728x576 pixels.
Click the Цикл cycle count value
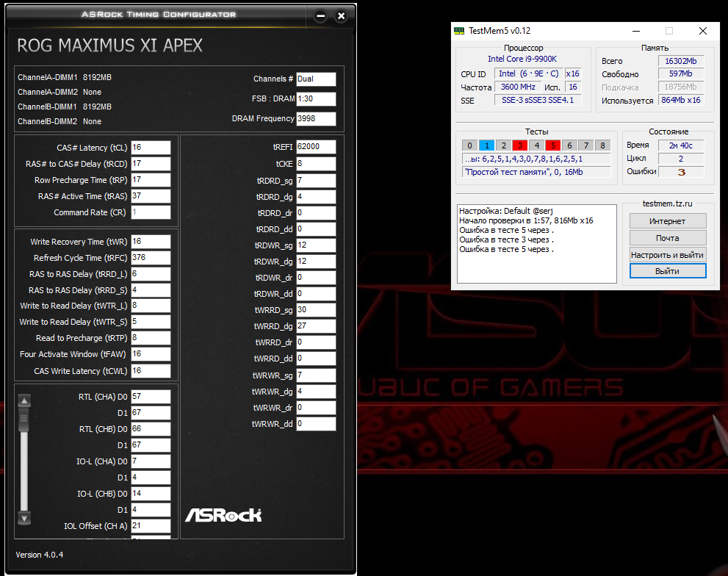681,159
